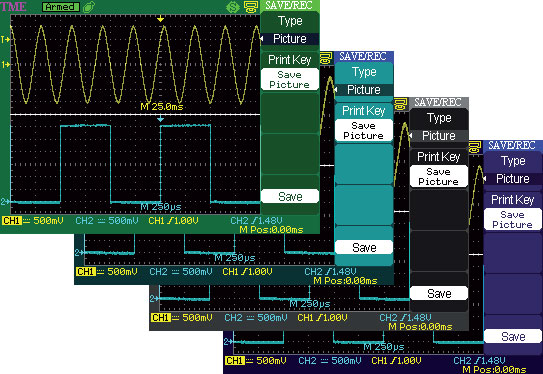Click the Save button in the blue menu
The image size is (543, 374).
click(513, 336)
